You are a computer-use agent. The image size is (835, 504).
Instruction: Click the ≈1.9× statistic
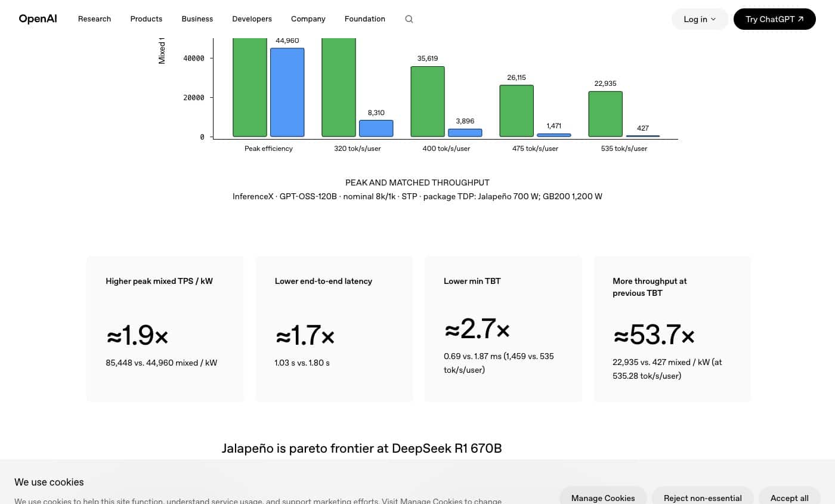tap(138, 336)
